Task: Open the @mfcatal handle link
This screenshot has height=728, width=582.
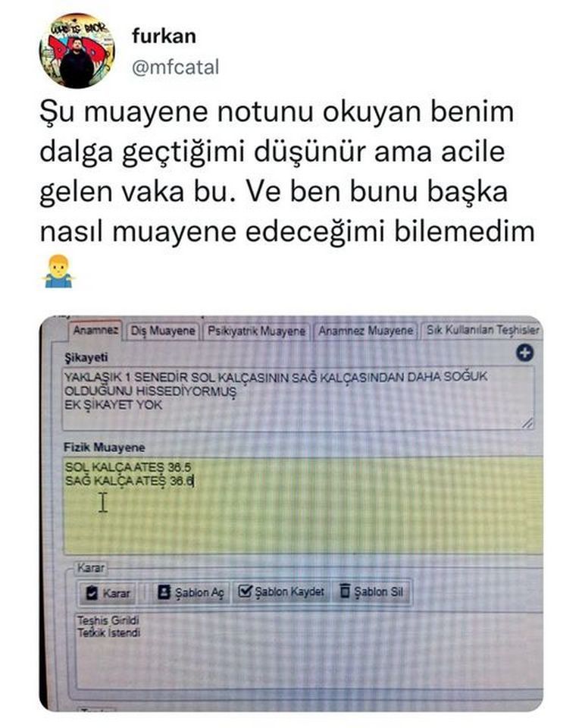Action: 176,67
